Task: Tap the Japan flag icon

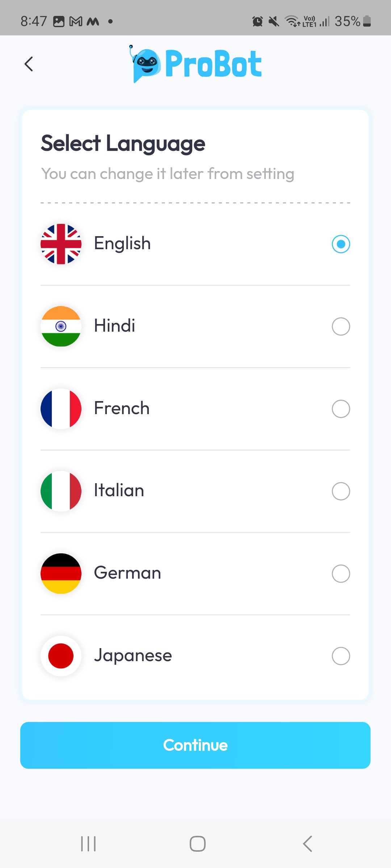Action: coord(61,656)
